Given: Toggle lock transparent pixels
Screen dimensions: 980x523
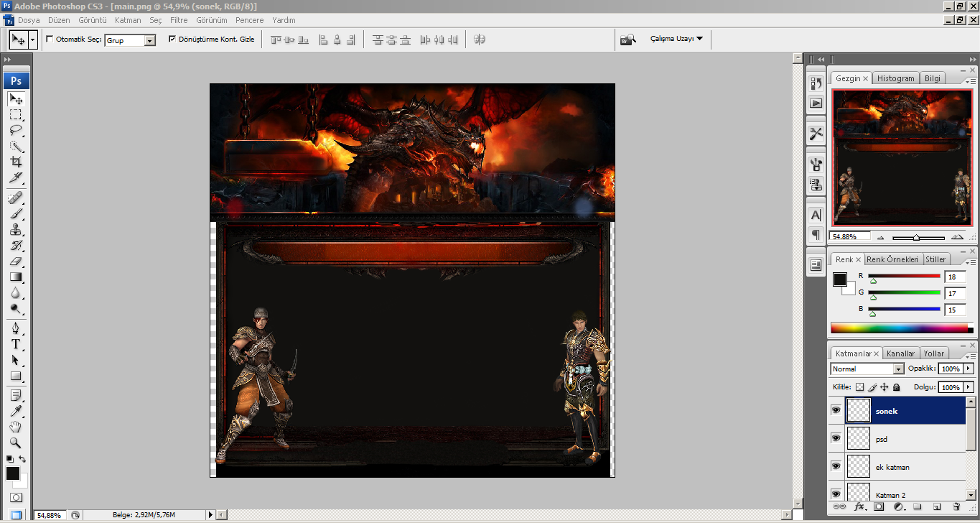Looking at the screenshot, I should [859, 387].
